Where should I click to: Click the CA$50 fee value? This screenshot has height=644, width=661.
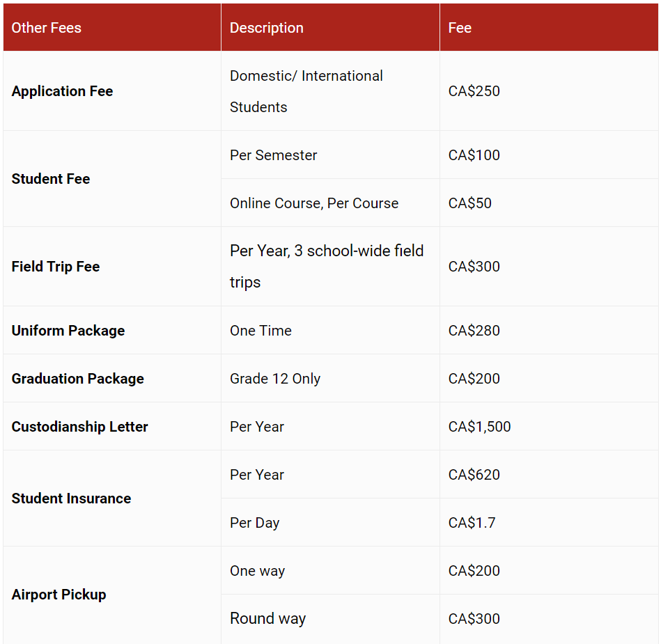[470, 203]
